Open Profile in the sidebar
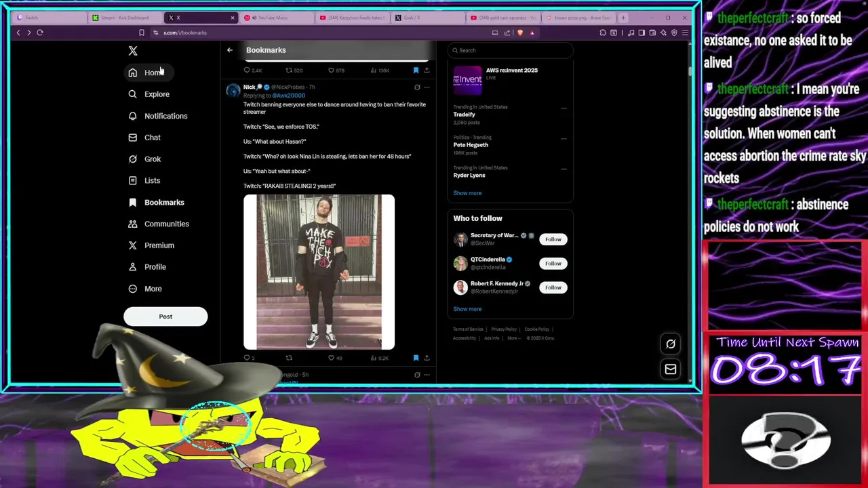 click(146, 267)
